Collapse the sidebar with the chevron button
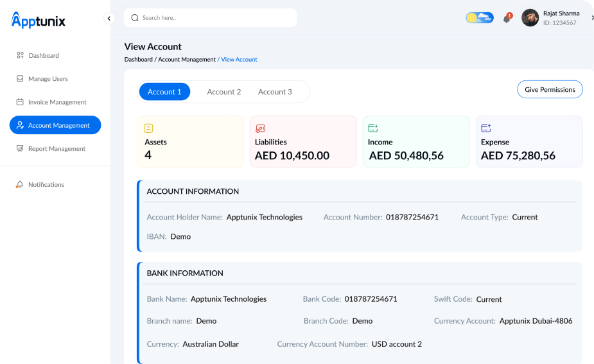Image resolution: width=594 pixels, height=364 pixels. point(109,18)
